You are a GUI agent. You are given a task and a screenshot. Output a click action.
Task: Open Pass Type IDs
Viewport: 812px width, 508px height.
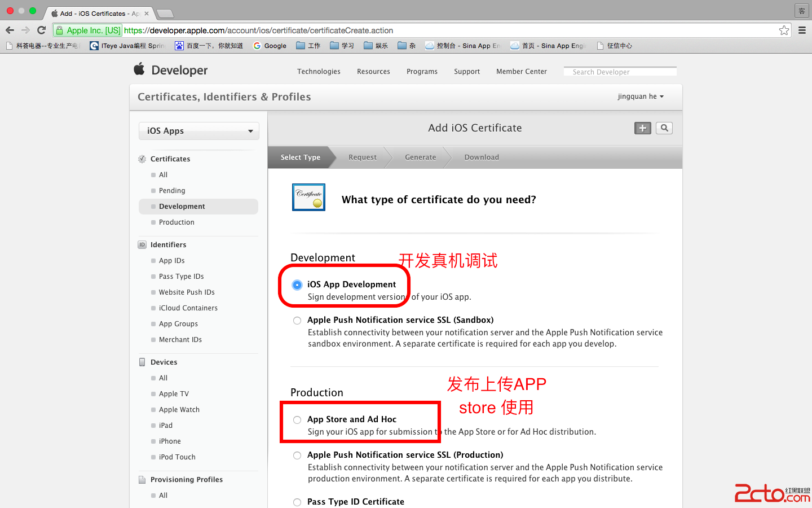click(x=181, y=277)
